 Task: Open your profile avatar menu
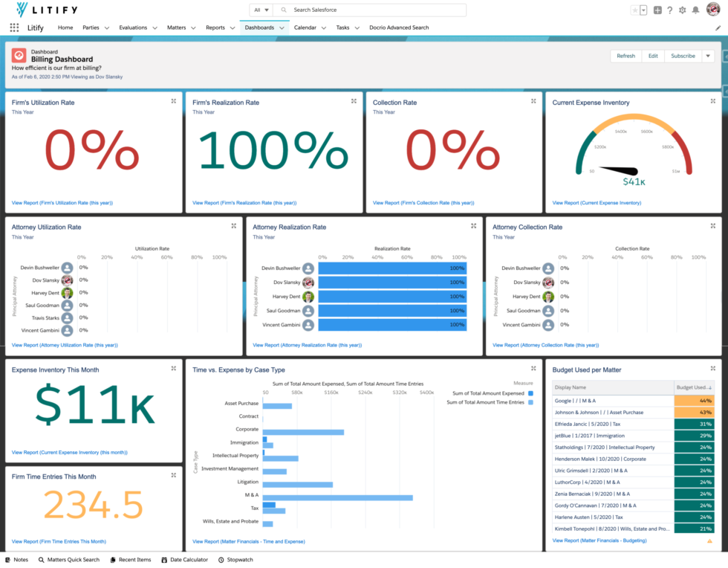pos(712,10)
